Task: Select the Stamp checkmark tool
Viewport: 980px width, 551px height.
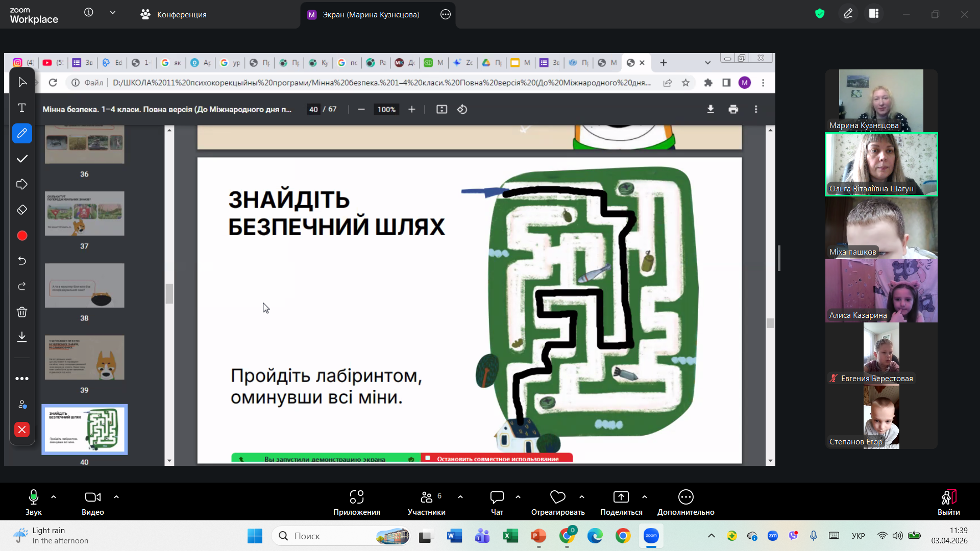Action: (22, 159)
